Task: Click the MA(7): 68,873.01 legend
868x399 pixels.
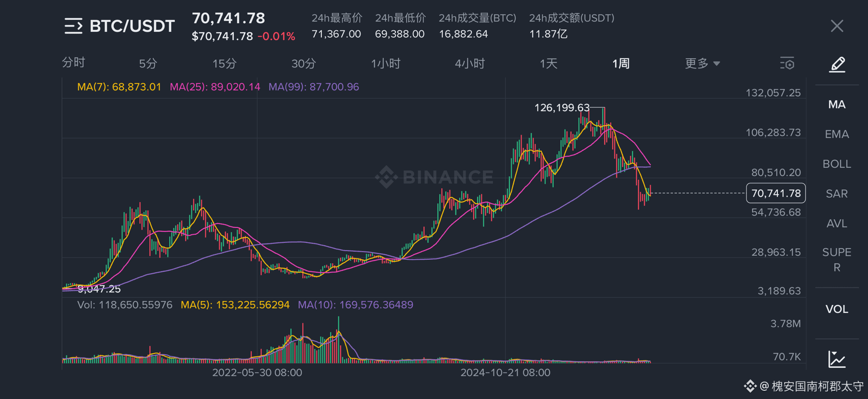Action: 119,87
